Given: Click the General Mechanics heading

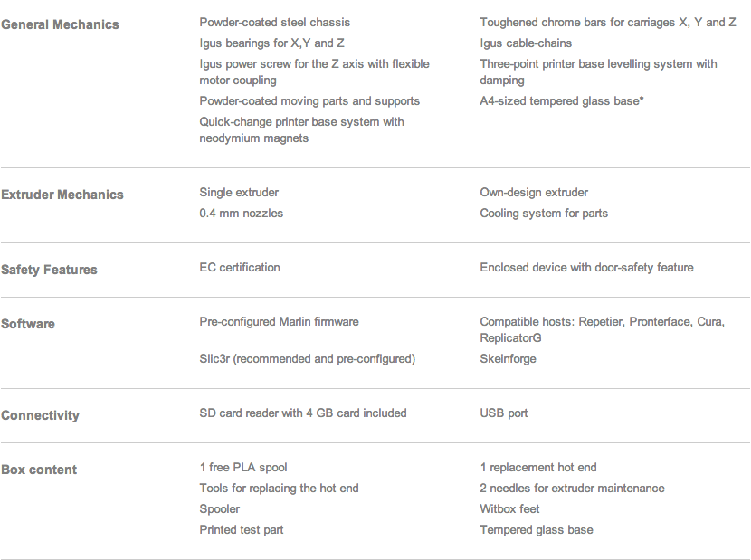Looking at the screenshot, I should tap(60, 24).
